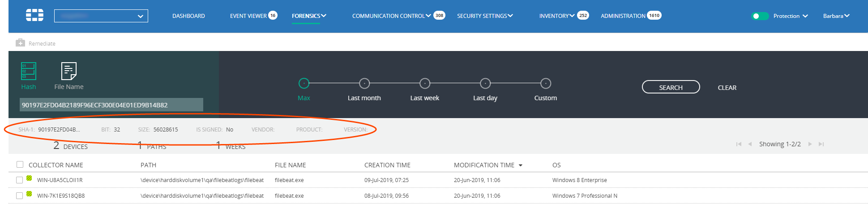The width and height of the screenshot is (868, 208).
Task: Select the Hash search type icon
Action: click(29, 72)
